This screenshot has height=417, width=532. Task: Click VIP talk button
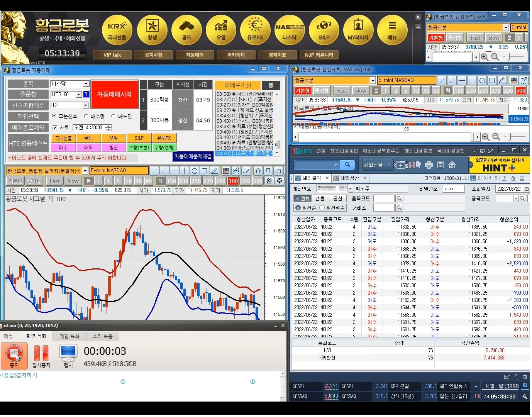pos(112,55)
